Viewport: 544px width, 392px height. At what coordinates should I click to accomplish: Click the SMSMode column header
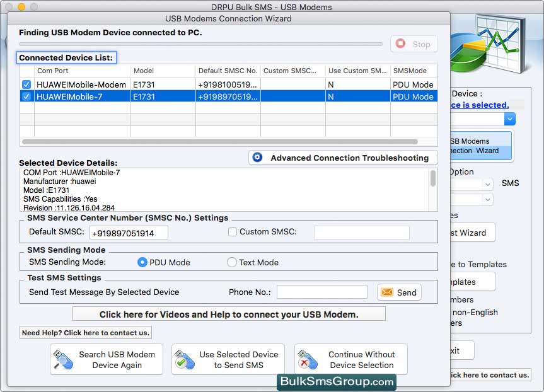coord(414,71)
